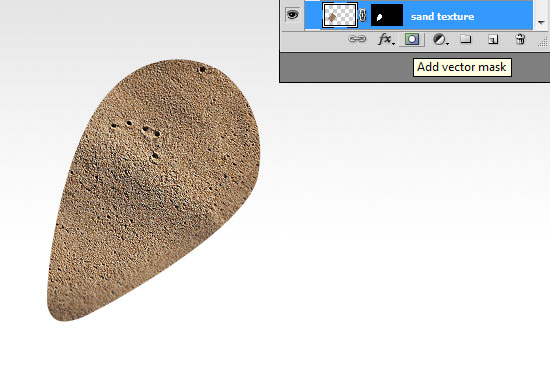Image resolution: width=550 pixels, height=367 pixels.
Task: Select the black layer mask thumbnail
Action: (x=387, y=15)
